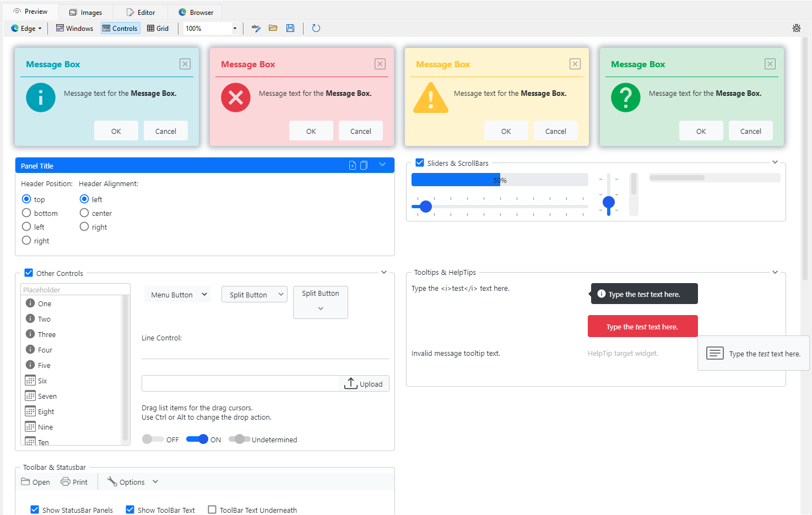Viewport: 812px width, 515px height.
Task: Switch to Windows view
Action: click(x=74, y=28)
